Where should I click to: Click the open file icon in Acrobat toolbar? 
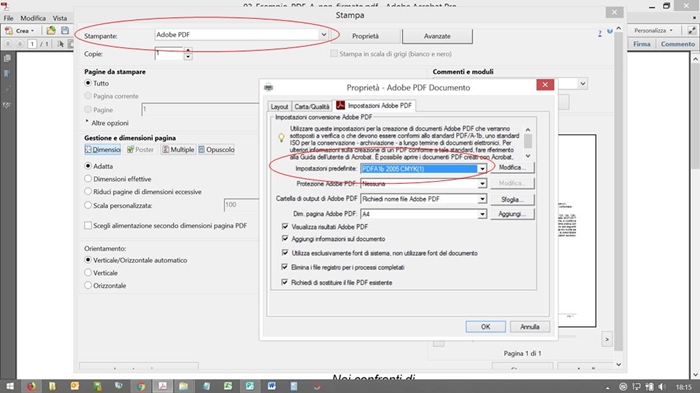(x=51, y=30)
